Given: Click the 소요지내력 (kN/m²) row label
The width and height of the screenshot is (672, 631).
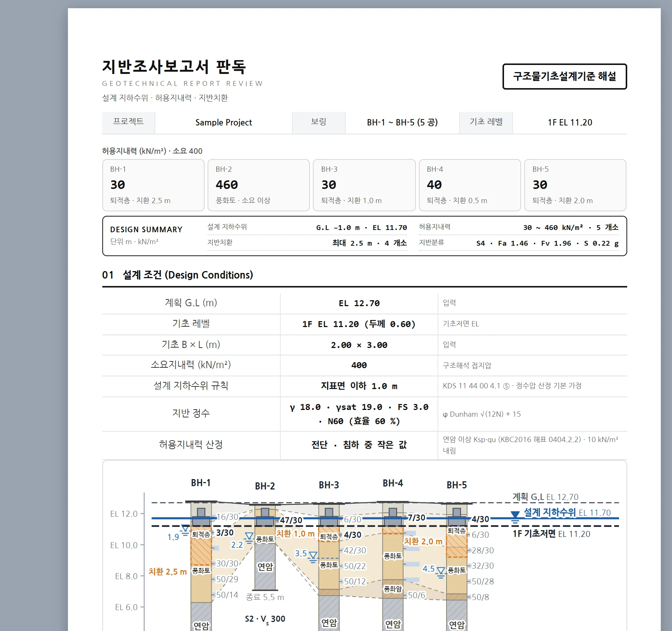Looking at the screenshot, I should pos(191,365).
